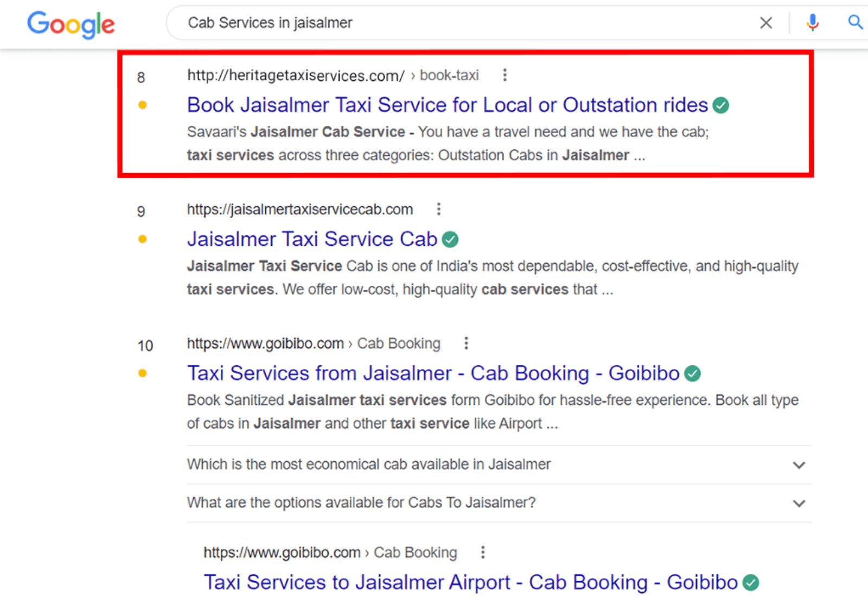Viewport: 868px width, 597px height.
Task: Click the Google logo icon
Action: (x=71, y=24)
